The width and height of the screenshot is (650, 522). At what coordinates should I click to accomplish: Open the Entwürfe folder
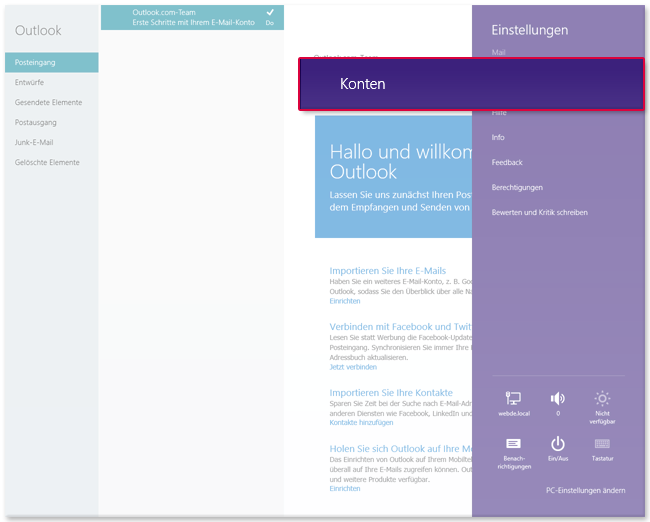(31, 83)
